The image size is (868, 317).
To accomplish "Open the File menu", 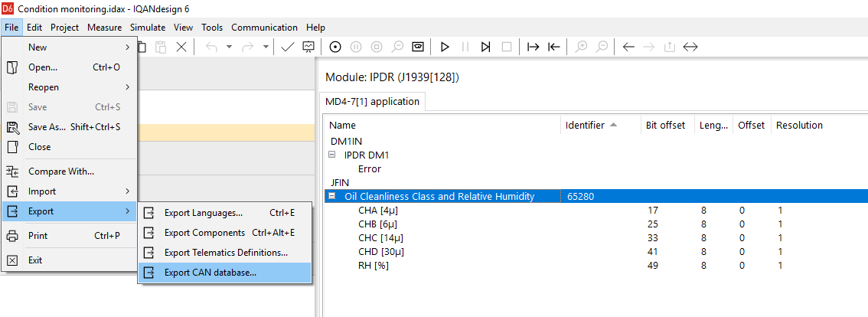I will tap(11, 27).
